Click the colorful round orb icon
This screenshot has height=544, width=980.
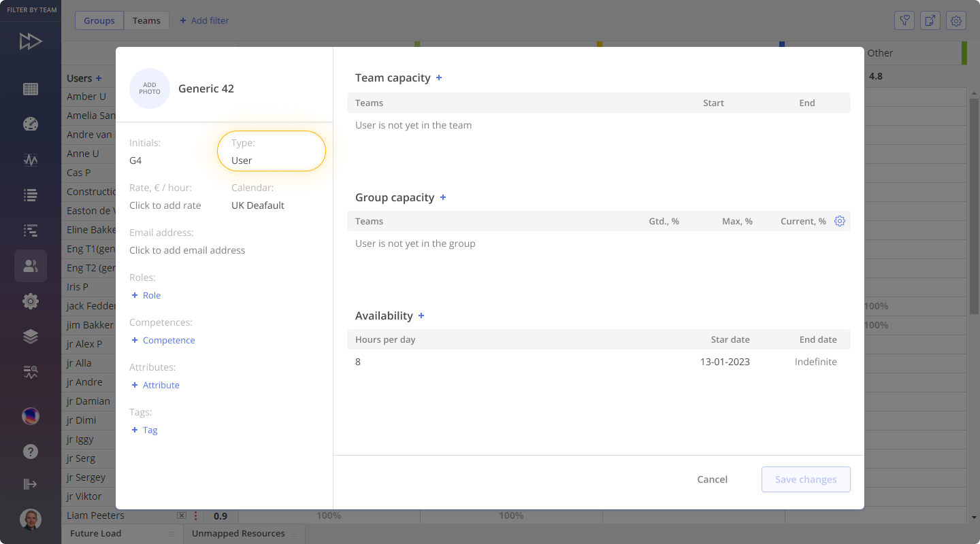coord(31,416)
